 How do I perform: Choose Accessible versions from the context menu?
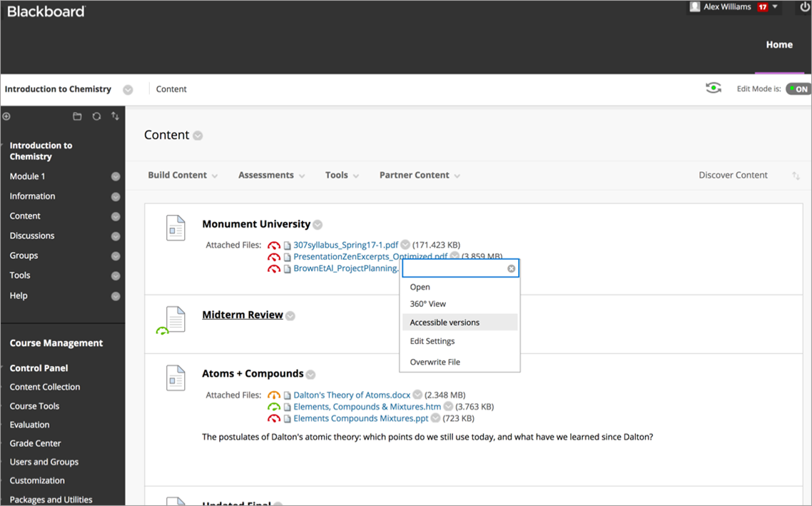[x=445, y=322]
